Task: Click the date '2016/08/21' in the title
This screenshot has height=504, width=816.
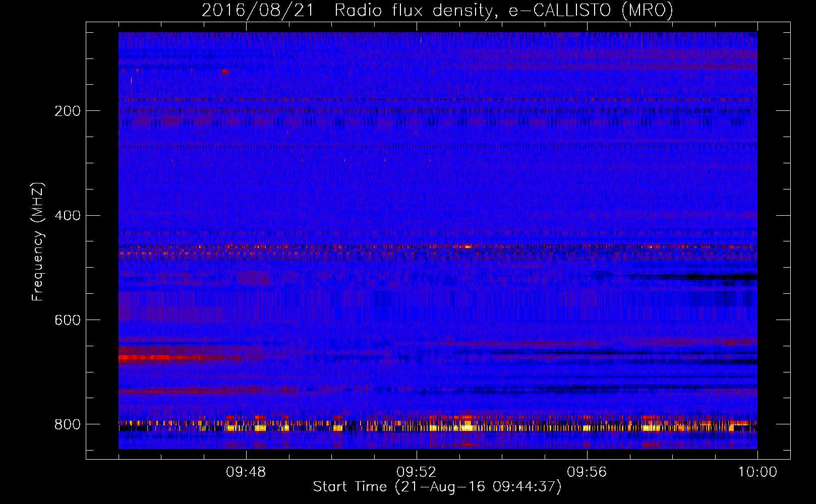Action: (258, 10)
